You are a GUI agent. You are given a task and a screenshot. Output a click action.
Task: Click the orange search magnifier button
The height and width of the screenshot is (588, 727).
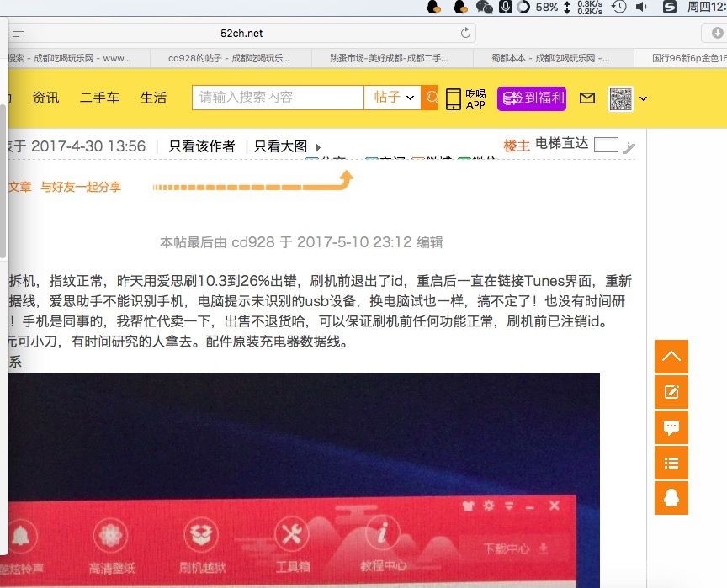coord(430,98)
